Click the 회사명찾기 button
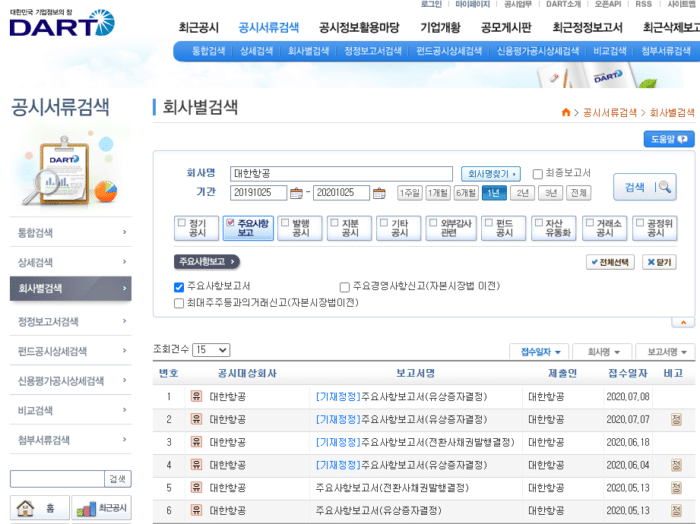The height and width of the screenshot is (524, 700). (491, 174)
